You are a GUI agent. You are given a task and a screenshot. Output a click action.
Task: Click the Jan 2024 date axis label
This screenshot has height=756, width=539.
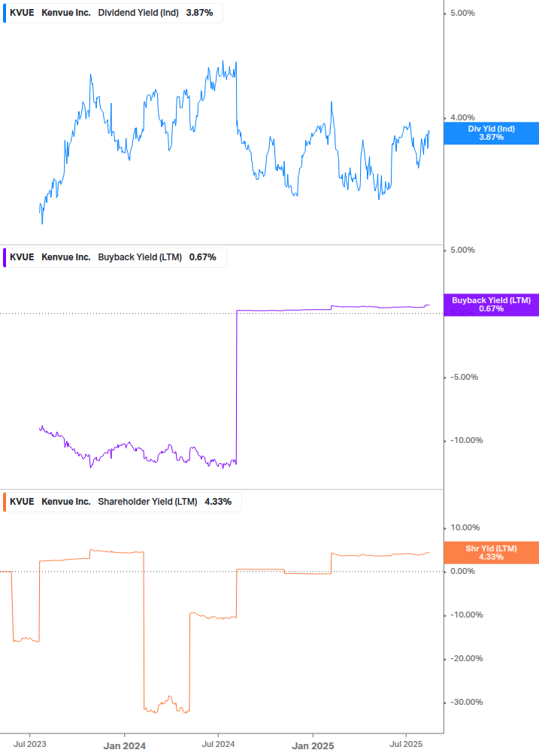tap(124, 746)
